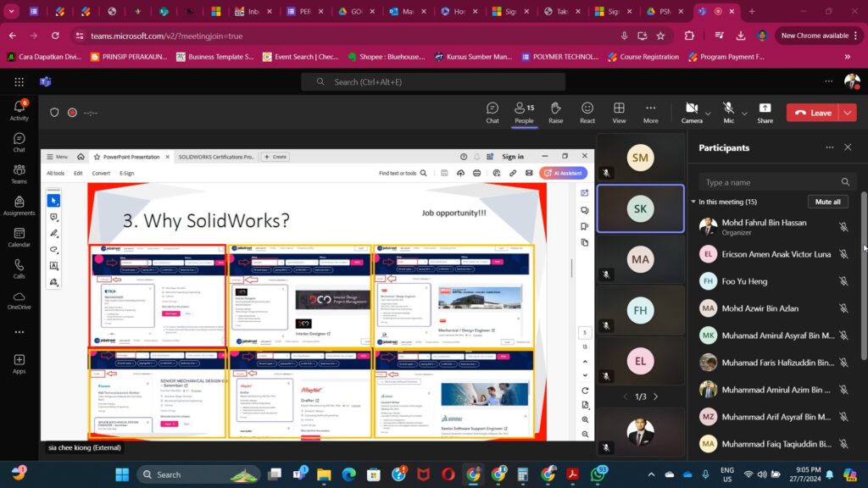Click the Acrobat rotate page icon
The image size is (868, 488).
[x=585, y=391]
